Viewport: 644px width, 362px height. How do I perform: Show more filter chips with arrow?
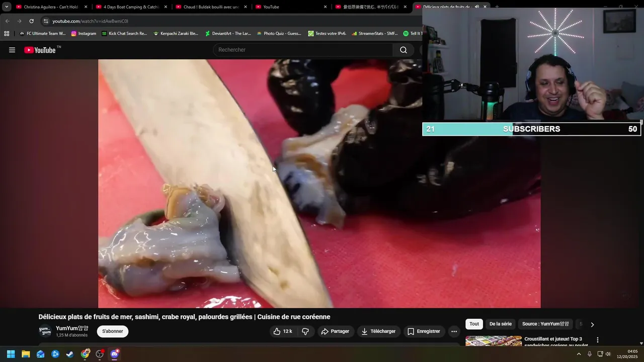click(592, 325)
